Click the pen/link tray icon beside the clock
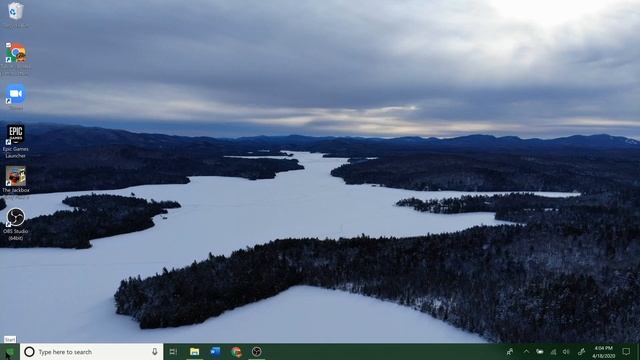640x360 pixels. point(582,352)
